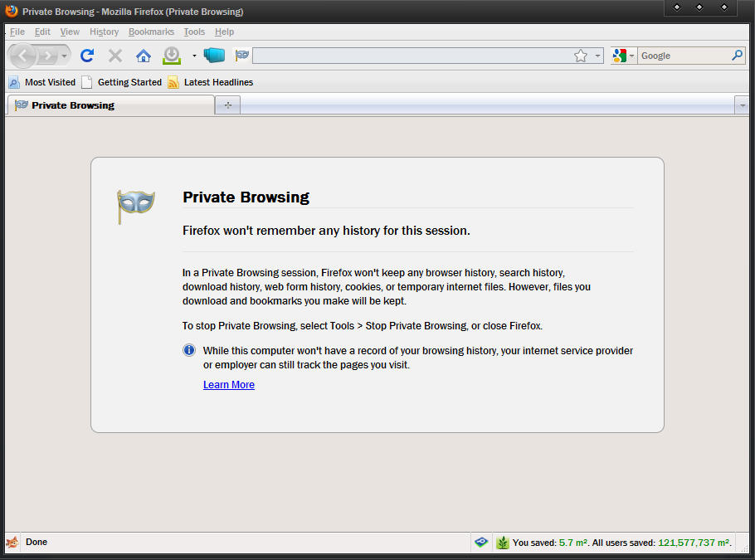Viewport: 755px width, 560px height.
Task: Open the View menu
Action: [x=70, y=32]
